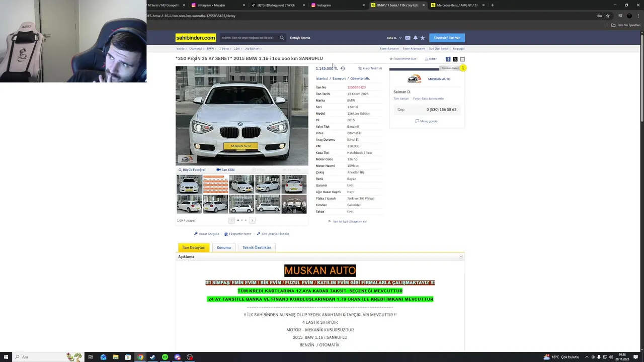Open Size Özel İlanlar
Image resolution: width=644 pixels, height=362 pixels.
[x=439, y=49]
